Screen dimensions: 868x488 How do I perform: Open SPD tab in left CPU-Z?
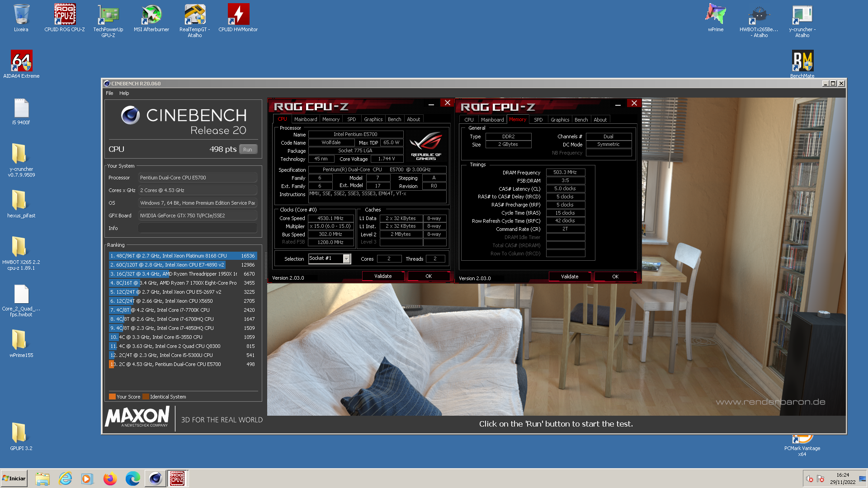[352, 119]
